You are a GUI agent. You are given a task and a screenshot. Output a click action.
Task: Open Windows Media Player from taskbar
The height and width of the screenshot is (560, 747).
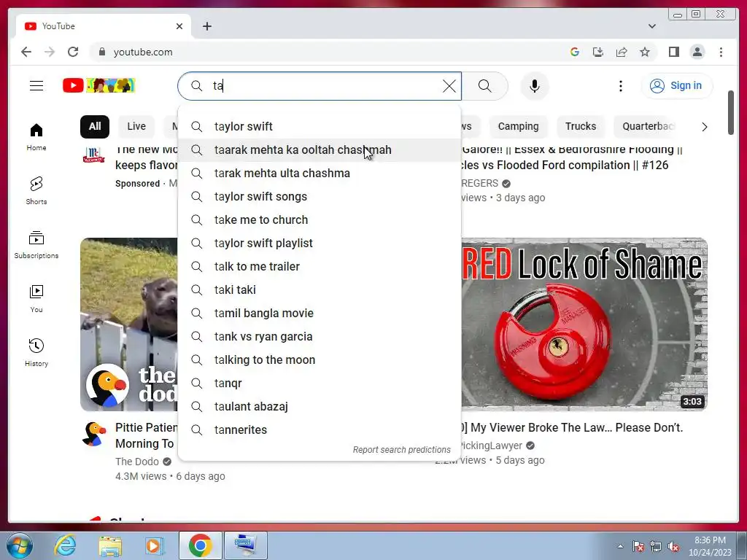[x=155, y=545]
